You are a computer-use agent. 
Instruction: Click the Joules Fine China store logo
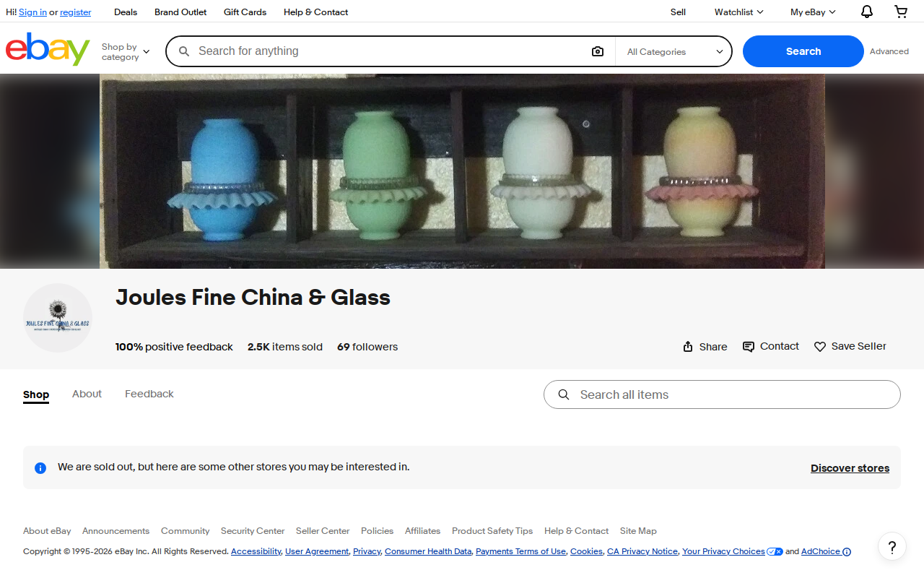click(x=58, y=318)
